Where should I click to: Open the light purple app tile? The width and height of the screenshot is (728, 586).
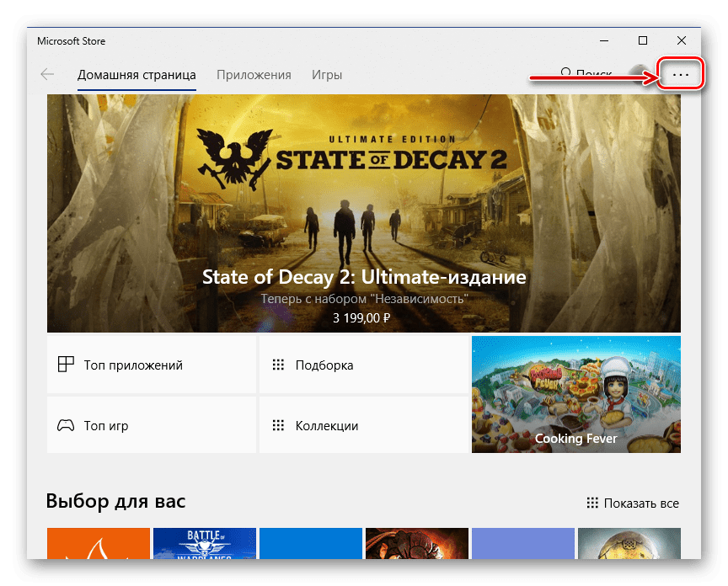(522, 544)
